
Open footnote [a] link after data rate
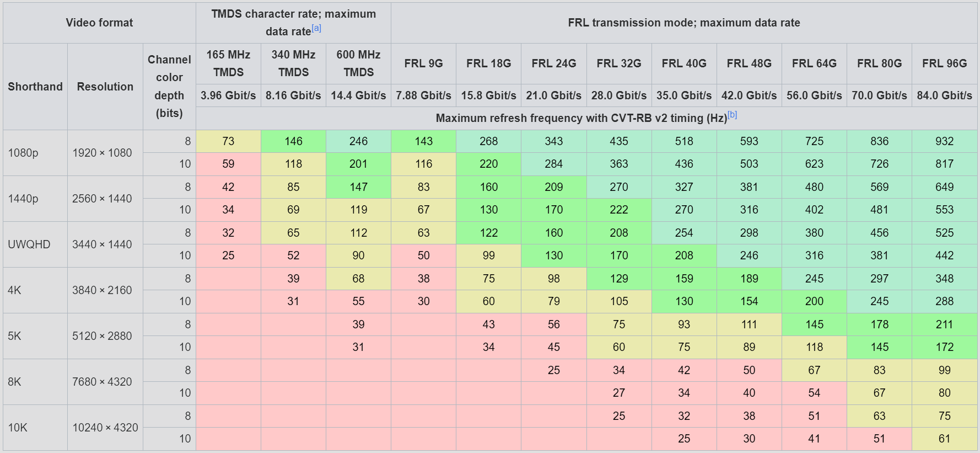tap(316, 28)
